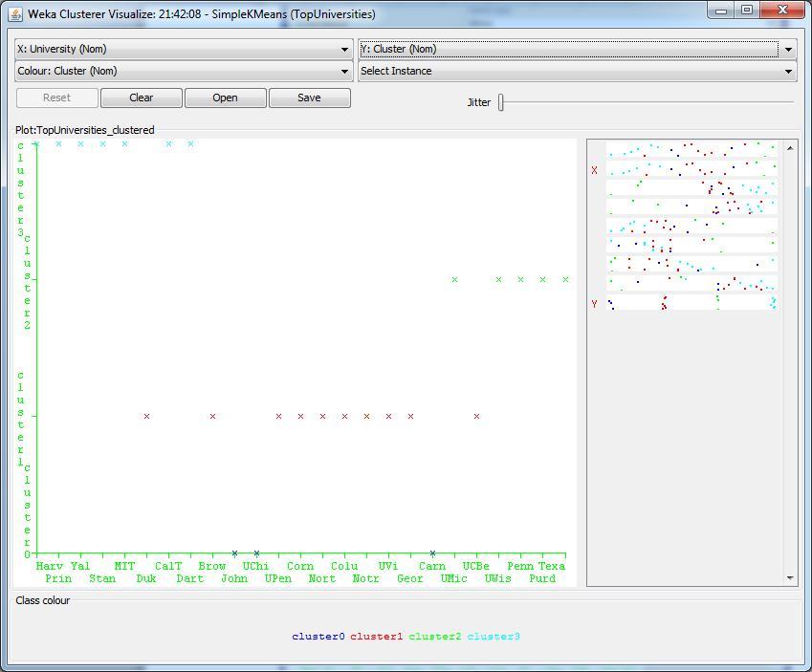
Task: Click the cluster1 point above Duk
Action: point(146,416)
